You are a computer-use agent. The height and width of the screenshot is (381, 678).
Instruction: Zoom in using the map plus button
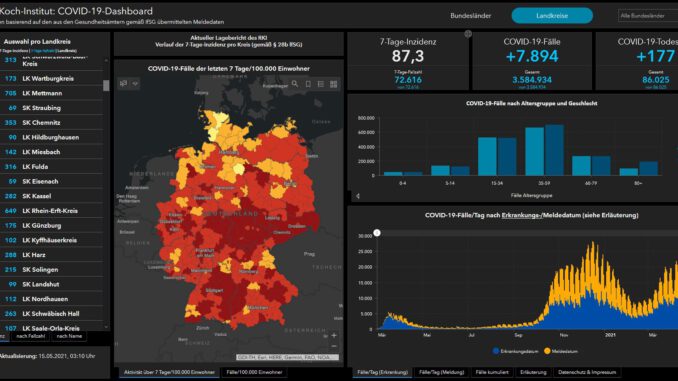[x=334, y=335]
